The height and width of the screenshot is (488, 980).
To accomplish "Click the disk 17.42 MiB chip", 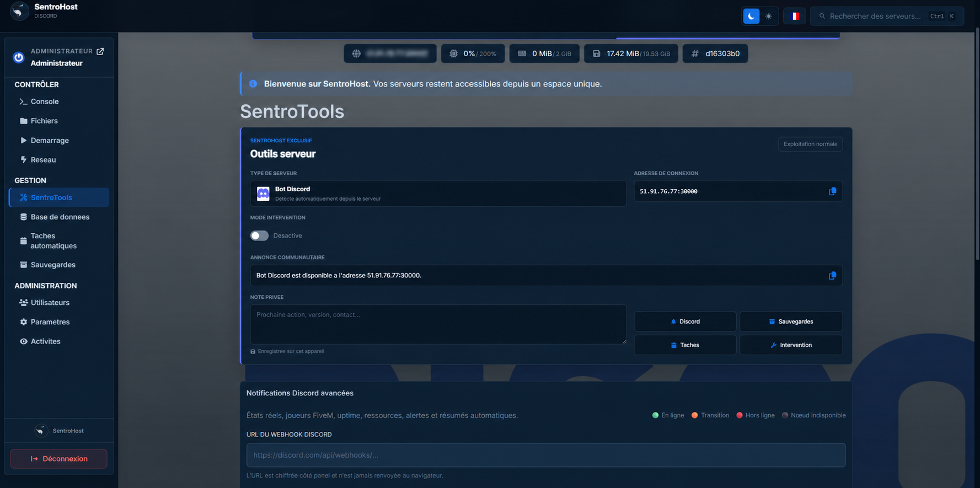I will 631,53.
